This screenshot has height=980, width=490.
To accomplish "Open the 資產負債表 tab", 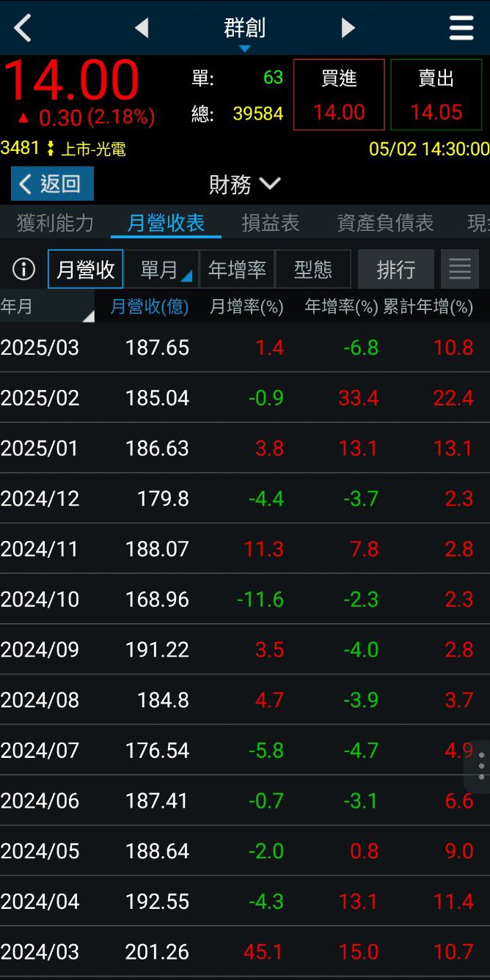I will (x=385, y=223).
